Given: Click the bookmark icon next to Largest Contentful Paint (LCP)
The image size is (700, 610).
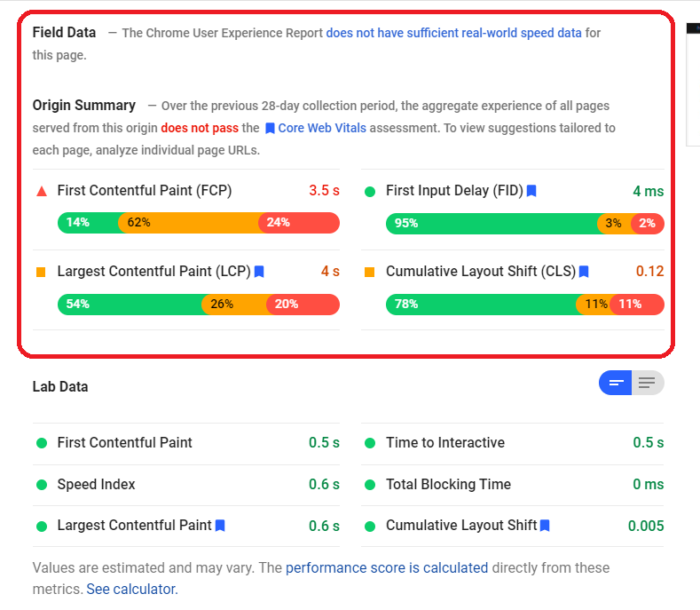Looking at the screenshot, I should (x=259, y=272).
